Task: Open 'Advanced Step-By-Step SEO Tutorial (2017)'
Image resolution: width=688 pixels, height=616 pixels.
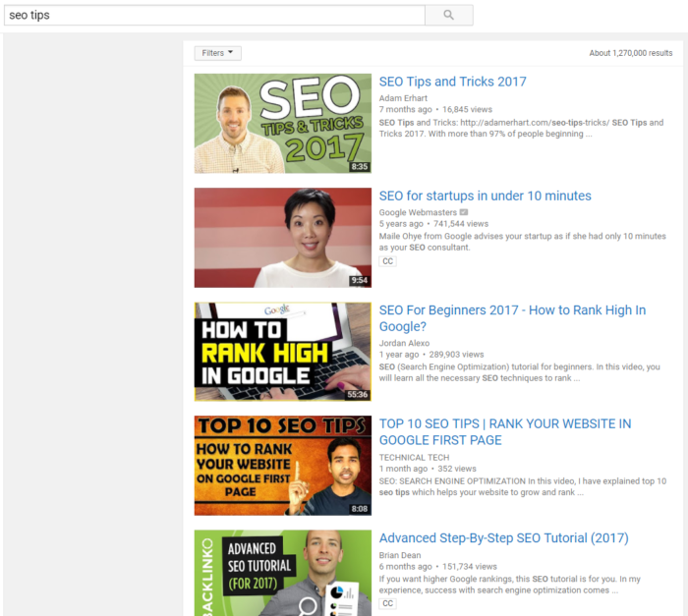Action: (x=503, y=538)
